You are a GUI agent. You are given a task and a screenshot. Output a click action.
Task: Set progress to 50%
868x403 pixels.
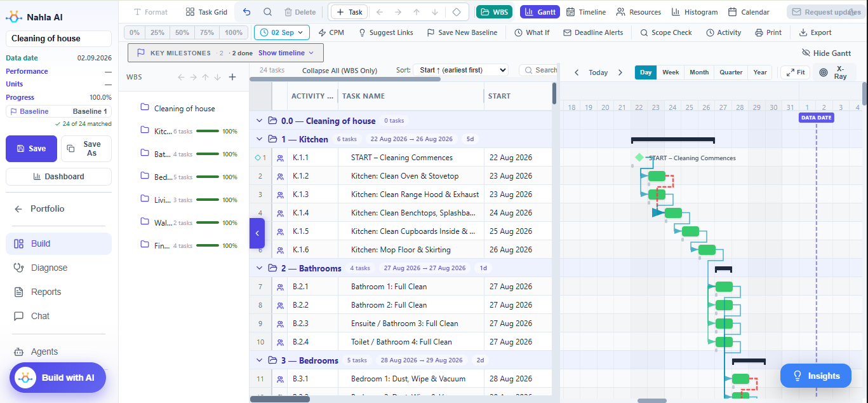point(182,32)
